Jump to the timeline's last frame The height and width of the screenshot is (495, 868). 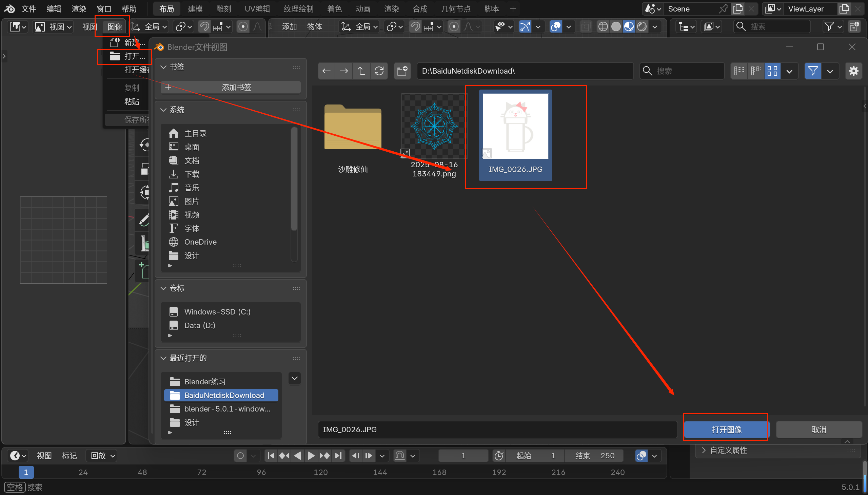[338, 456]
